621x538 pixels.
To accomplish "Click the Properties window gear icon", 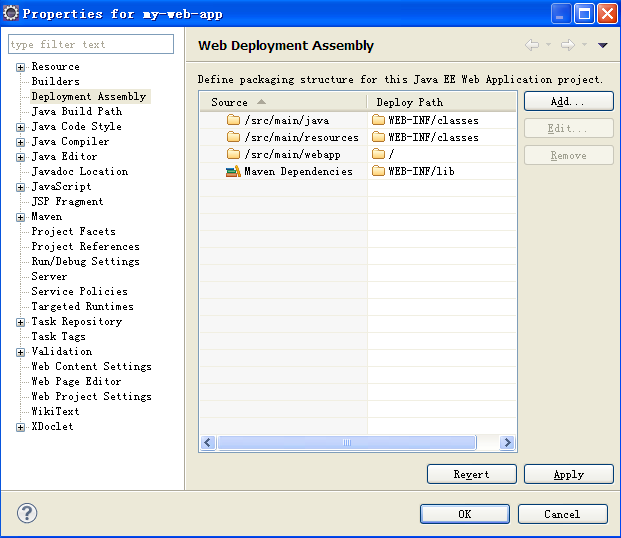I will 11,13.
